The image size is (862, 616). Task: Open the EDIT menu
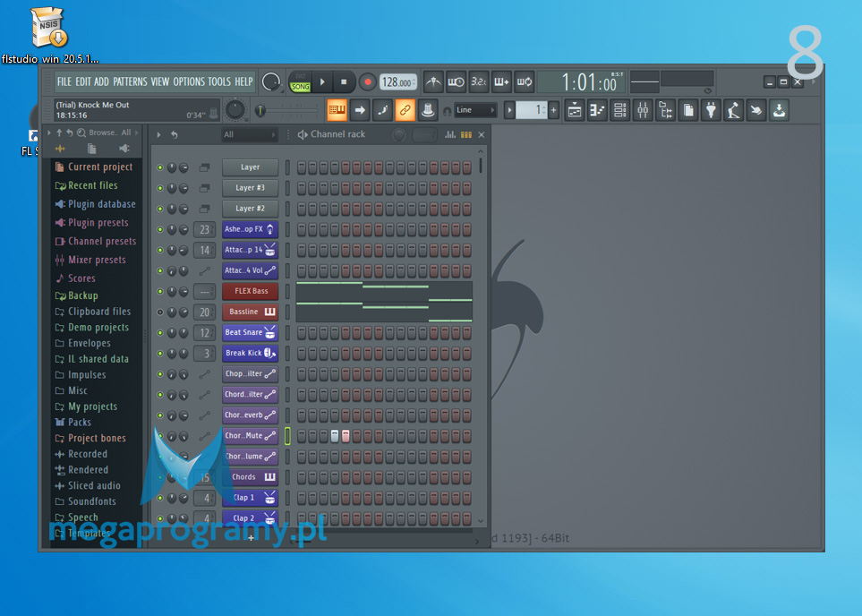(83, 82)
